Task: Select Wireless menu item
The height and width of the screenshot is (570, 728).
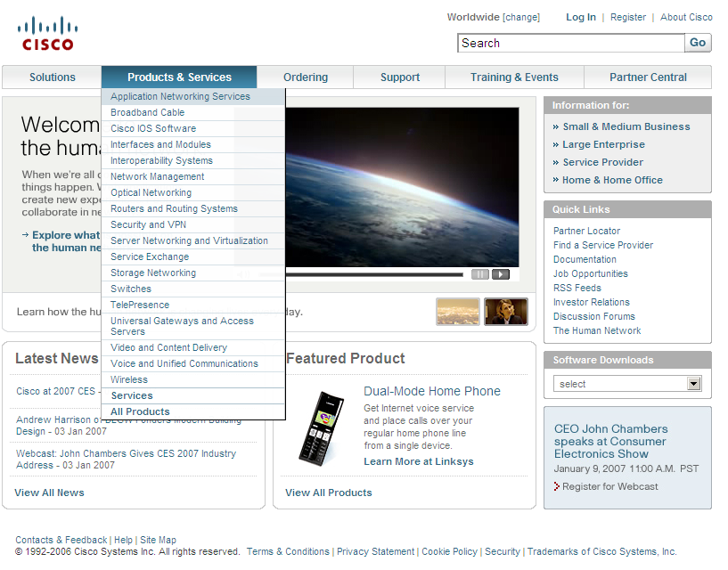Action: (193, 379)
